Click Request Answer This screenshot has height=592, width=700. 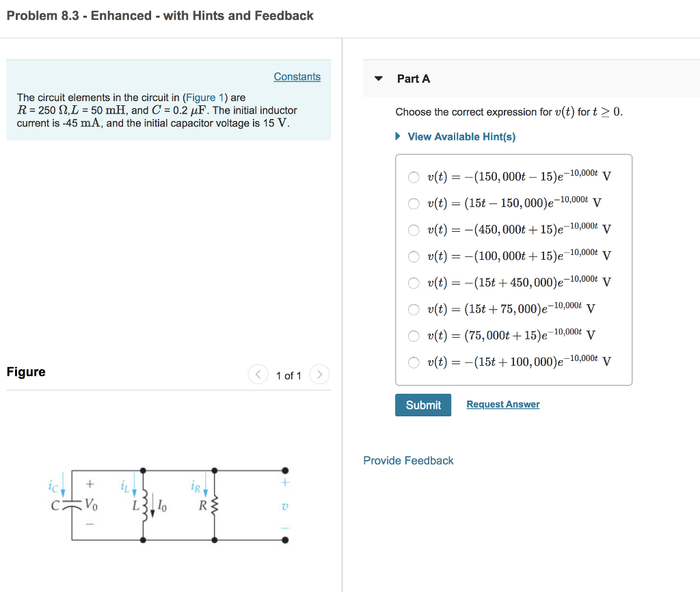502,405
